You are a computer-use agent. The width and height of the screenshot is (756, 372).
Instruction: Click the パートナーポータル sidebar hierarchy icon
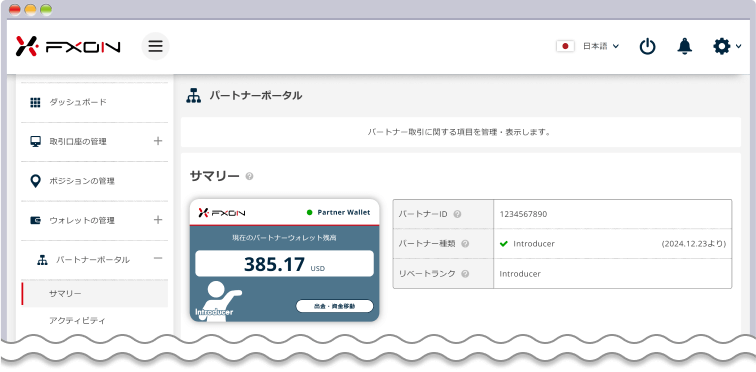click(42, 260)
